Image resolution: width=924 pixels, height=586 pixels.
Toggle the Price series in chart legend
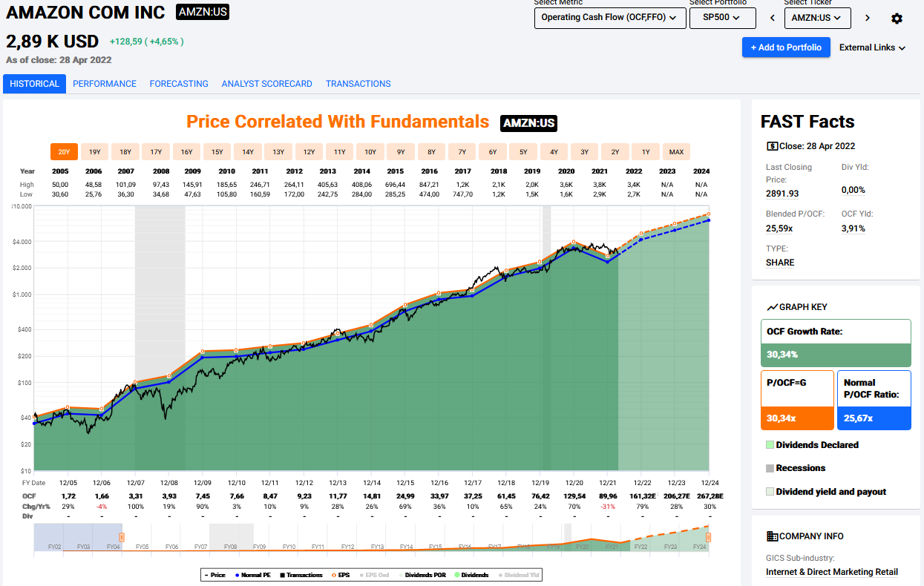point(214,575)
